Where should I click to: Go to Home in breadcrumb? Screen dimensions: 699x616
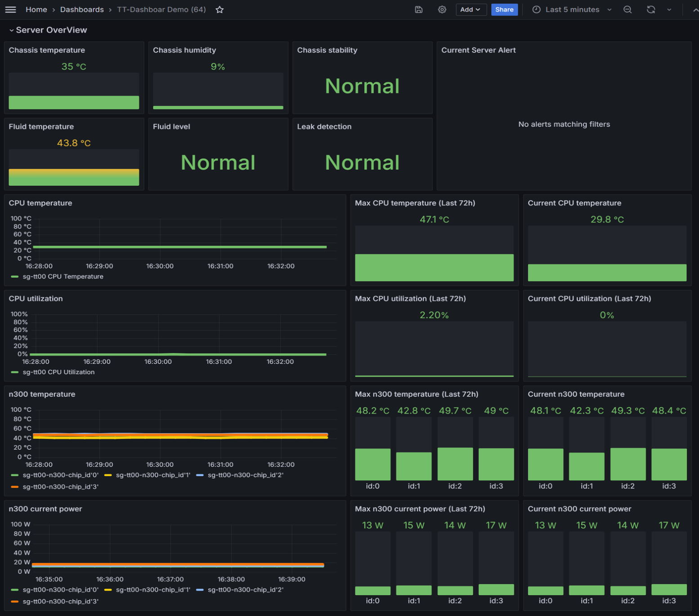(x=36, y=9)
